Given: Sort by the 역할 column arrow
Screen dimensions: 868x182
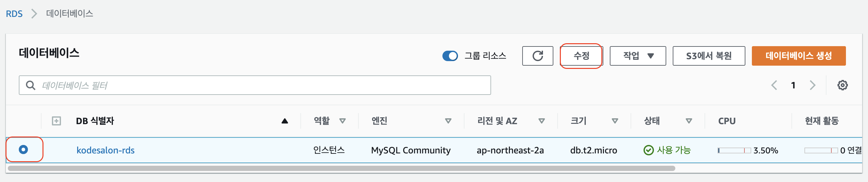Looking at the screenshot, I should 342,121.
